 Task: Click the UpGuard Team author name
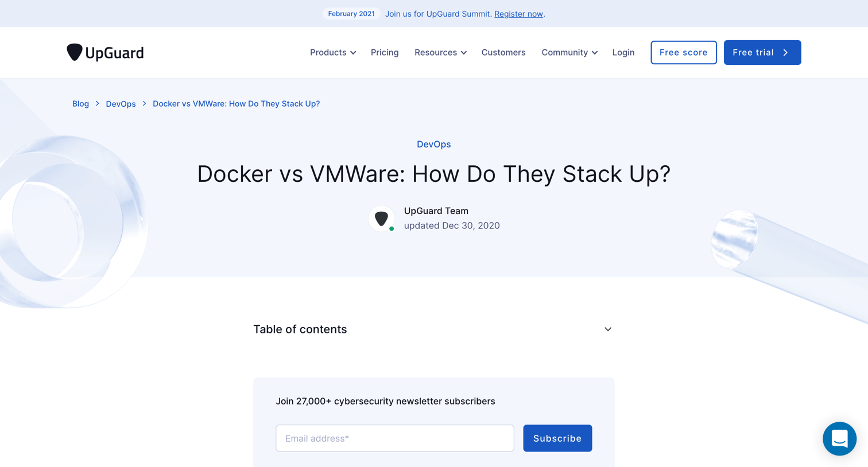coord(436,211)
